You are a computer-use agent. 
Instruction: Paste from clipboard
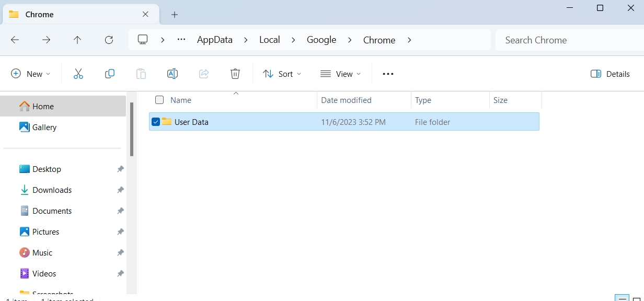(141, 73)
